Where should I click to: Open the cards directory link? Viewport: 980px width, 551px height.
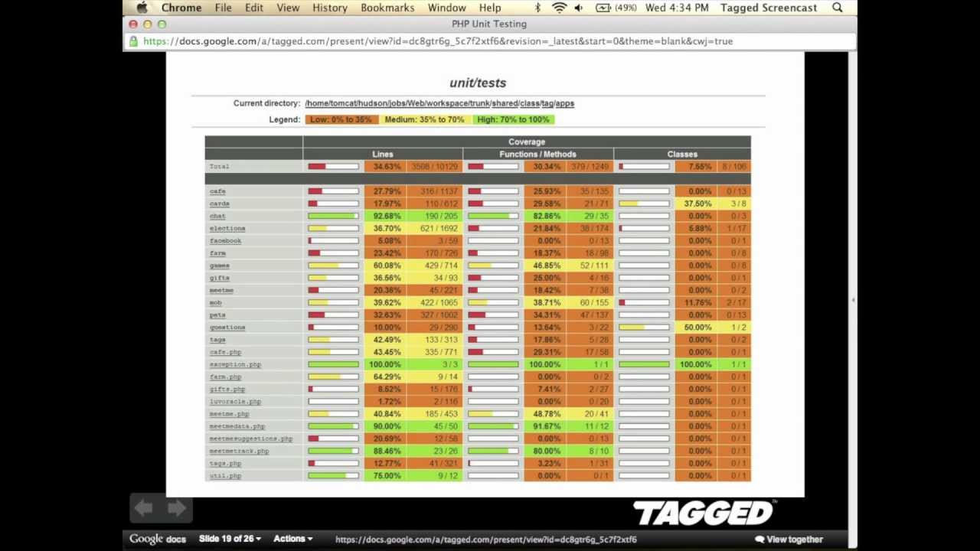click(x=220, y=204)
